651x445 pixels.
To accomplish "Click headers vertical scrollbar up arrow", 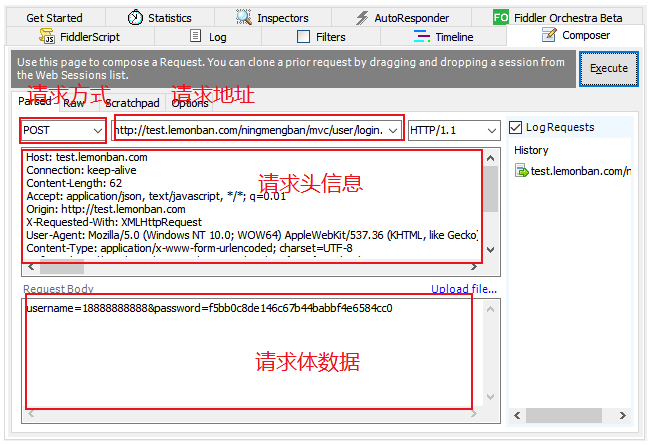I will (x=491, y=158).
